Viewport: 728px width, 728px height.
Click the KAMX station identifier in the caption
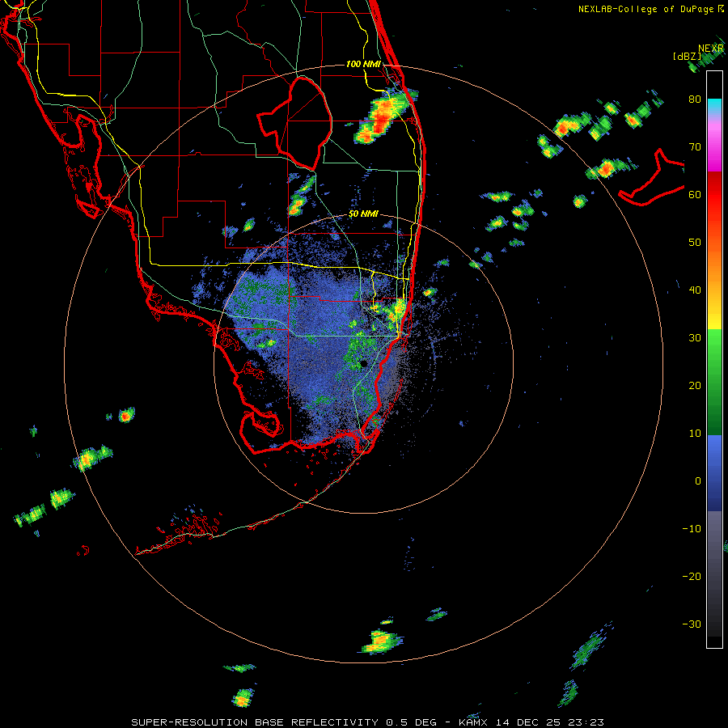(x=475, y=722)
